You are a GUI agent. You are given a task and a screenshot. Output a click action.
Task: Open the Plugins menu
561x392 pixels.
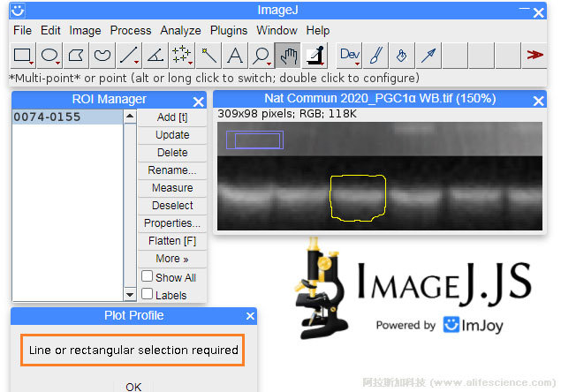(x=229, y=30)
